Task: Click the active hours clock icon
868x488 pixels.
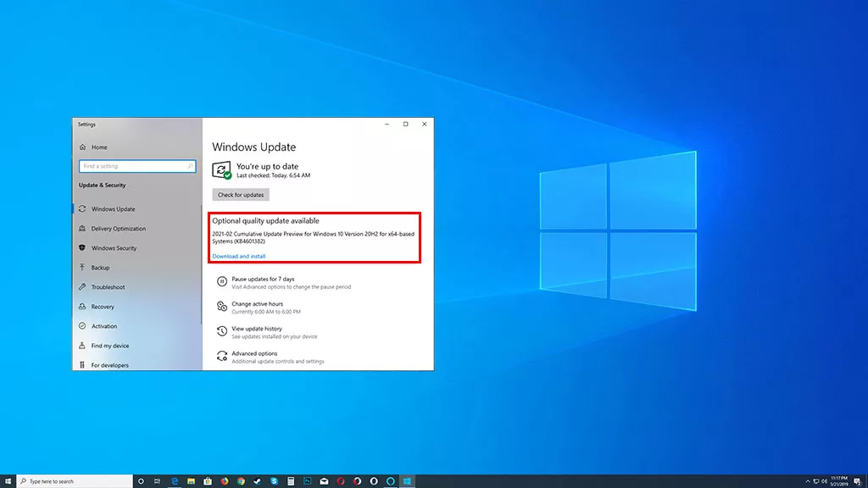Action: 222,307
